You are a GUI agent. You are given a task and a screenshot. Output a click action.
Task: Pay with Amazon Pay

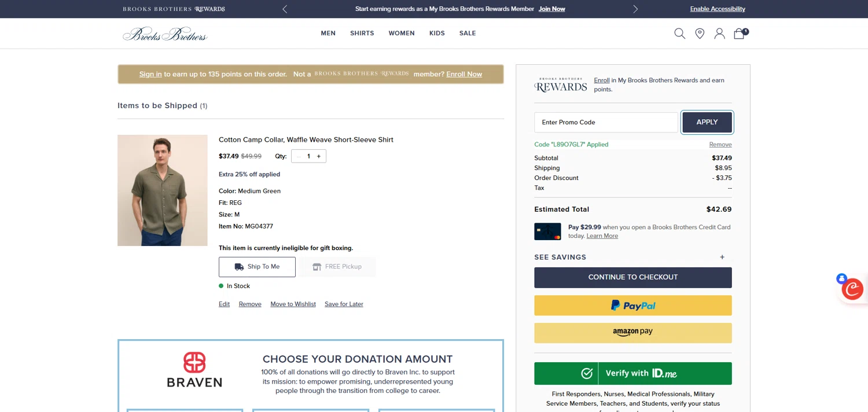632,333
